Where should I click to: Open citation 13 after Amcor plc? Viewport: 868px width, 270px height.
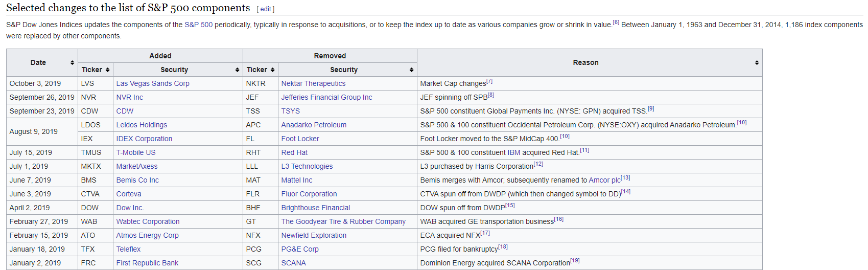626,178
